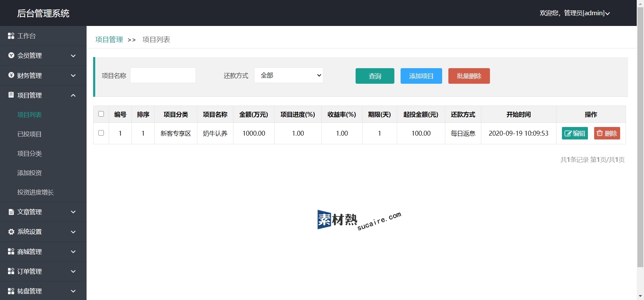Expand the 商城管理 menu chevron
This screenshot has width=644, height=300.
[x=73, y=252]
